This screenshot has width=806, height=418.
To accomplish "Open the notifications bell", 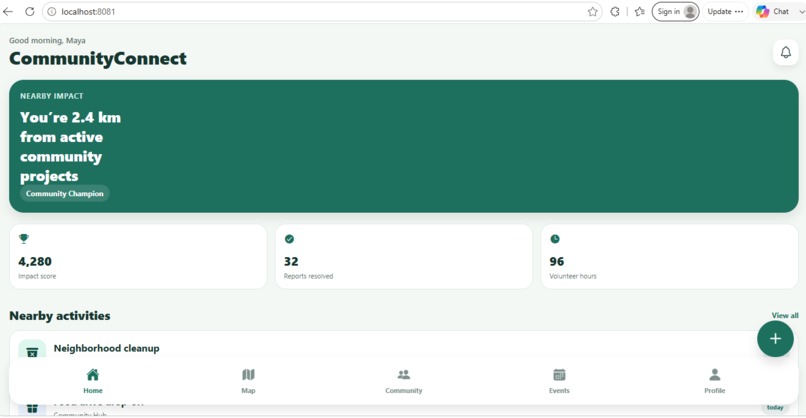I will point(785,52).
